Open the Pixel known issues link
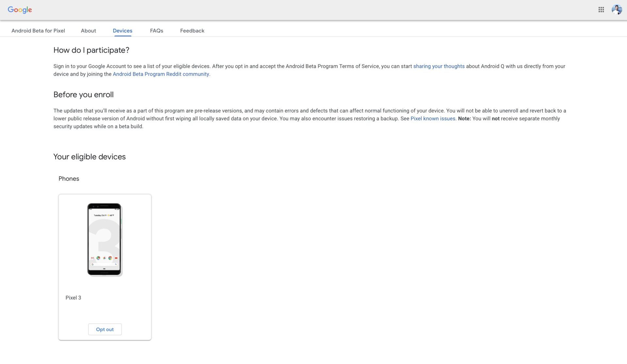The image size is (627, 364). tap(433, 119)
